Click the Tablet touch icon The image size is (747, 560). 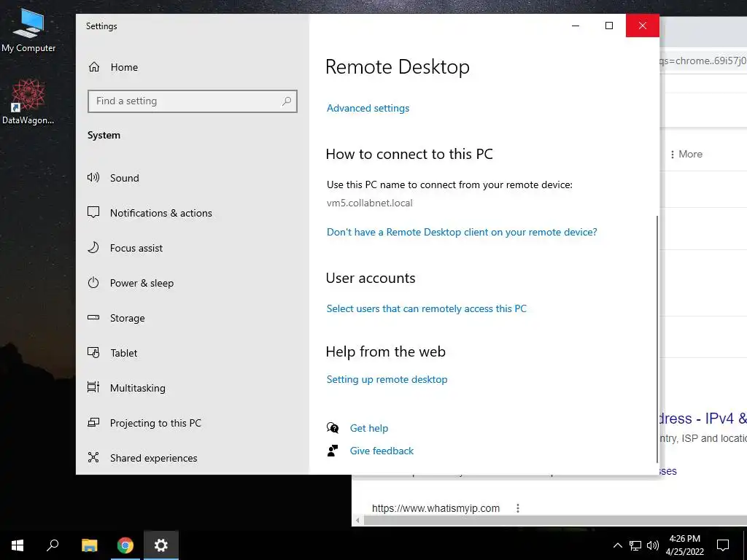click(x=93, y=352)
